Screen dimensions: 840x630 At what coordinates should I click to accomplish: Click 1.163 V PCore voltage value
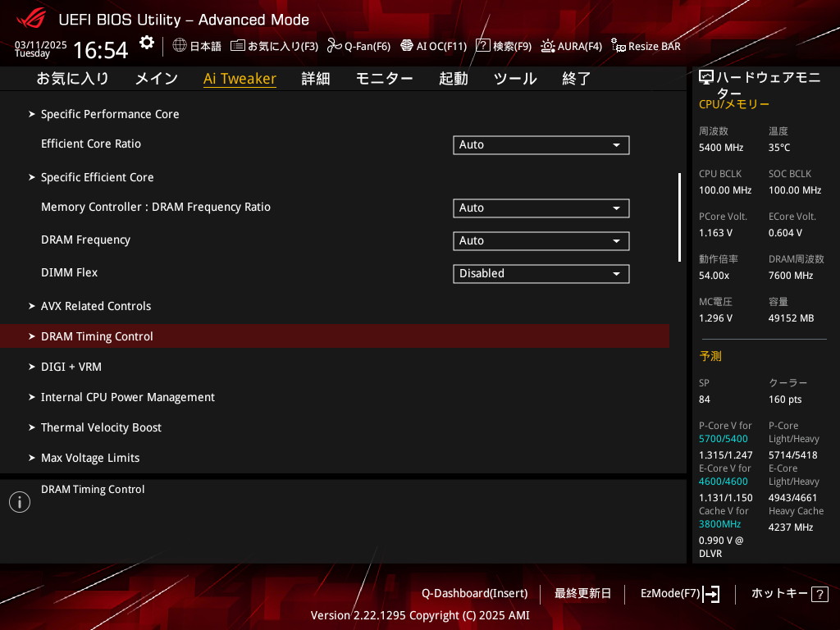[715, 232]
